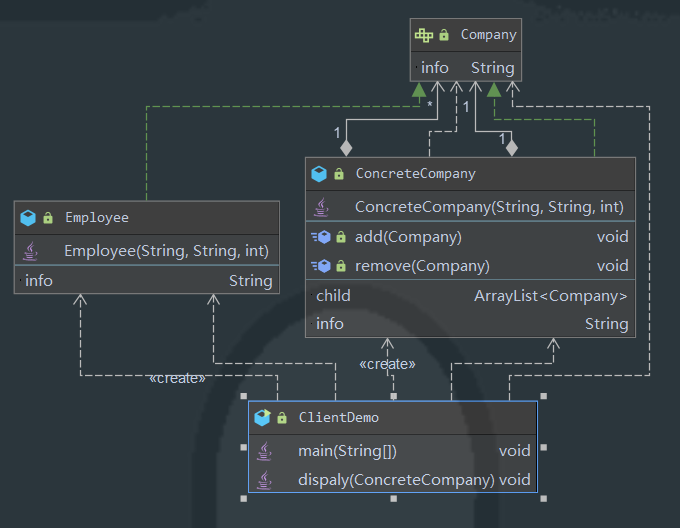
Task: Click the «create» label near Employee edge
Action: click(177, 378)
